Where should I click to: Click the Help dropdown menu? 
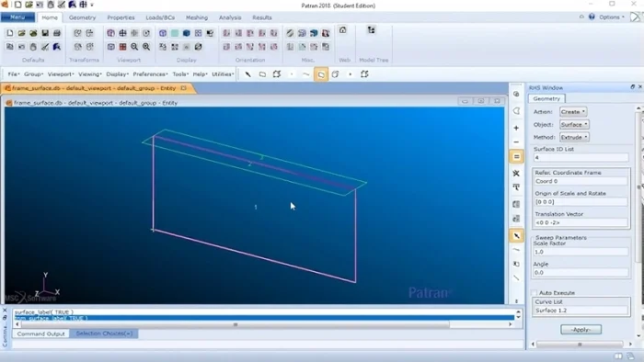click(x=200, y=74)
